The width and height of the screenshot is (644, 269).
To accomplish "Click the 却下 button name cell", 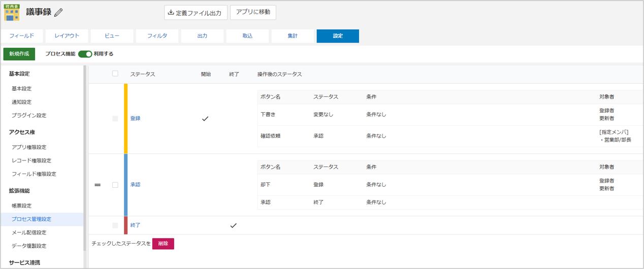I will coord(265,185).
